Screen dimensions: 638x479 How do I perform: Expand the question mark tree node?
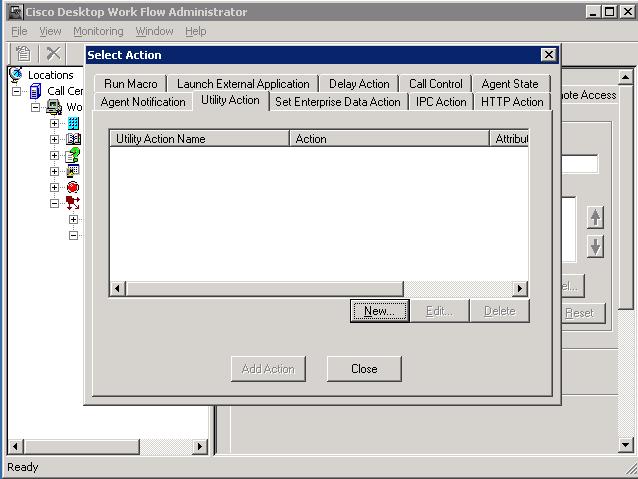coord(54,155)
